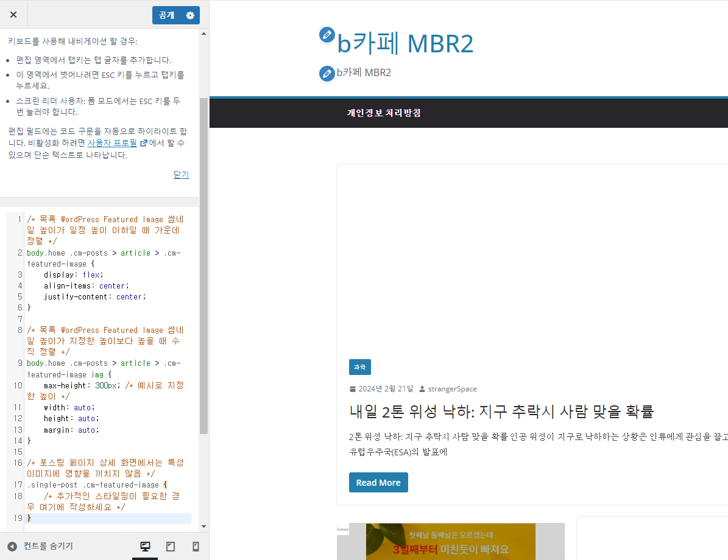Click calendar icon beside the post date
This screenshot has height=560, width=728.
click(x=353, y=388)
